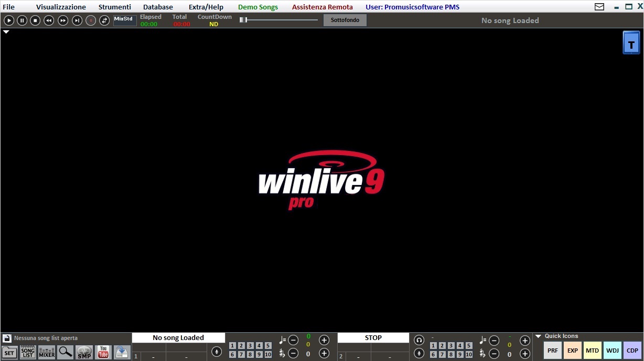Click the WDJ quick icon
This screenshot has width=644, height=361.
point(613,351)
